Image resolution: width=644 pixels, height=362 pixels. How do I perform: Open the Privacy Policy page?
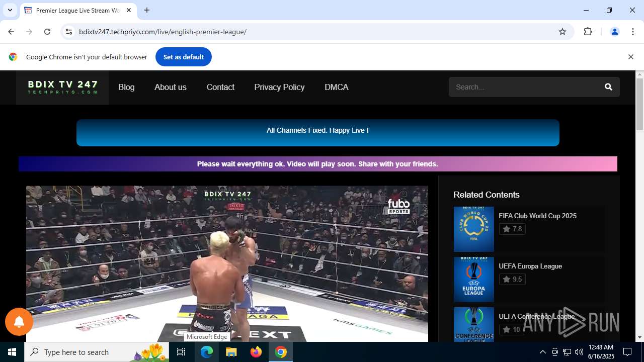pos(279,87)
